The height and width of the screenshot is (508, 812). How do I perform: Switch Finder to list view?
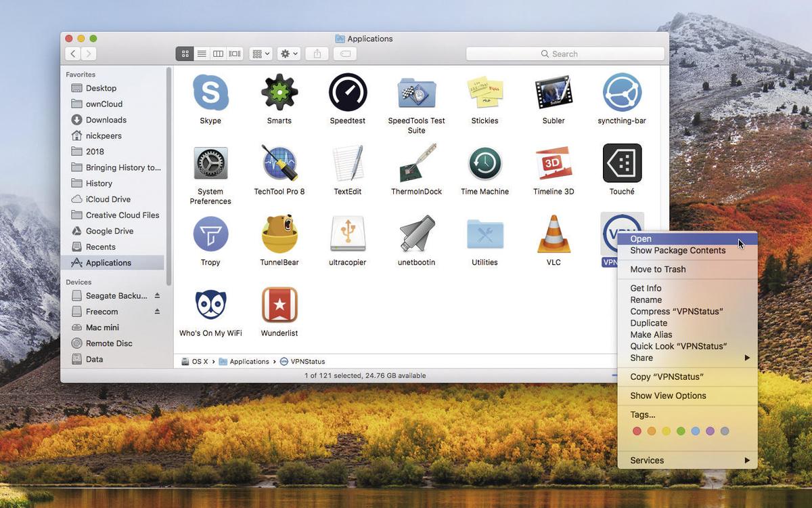(201, 54)
